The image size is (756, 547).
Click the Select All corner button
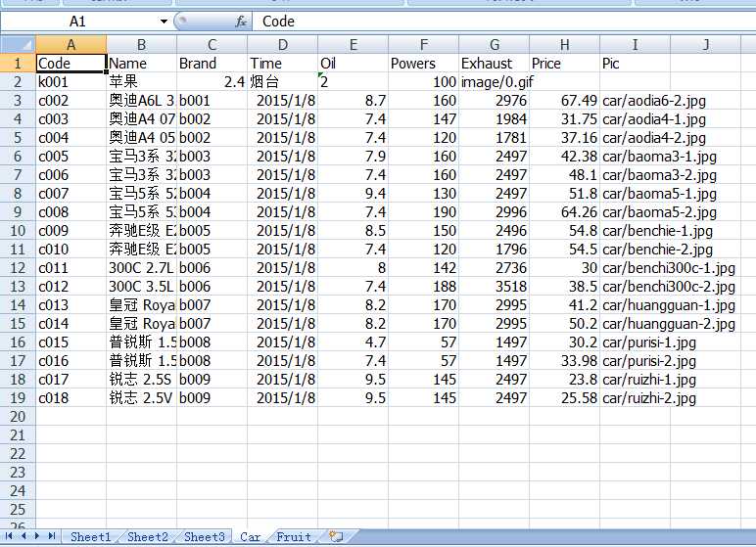[18, 45]
